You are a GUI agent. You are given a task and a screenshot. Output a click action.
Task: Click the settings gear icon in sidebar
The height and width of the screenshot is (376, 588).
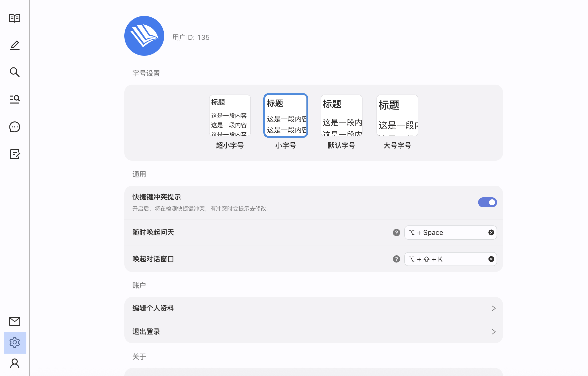[x=15, y=343]
